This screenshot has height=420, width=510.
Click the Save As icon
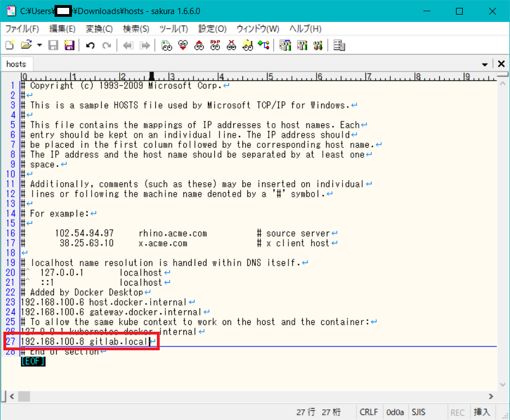click(x=69, y=45)
